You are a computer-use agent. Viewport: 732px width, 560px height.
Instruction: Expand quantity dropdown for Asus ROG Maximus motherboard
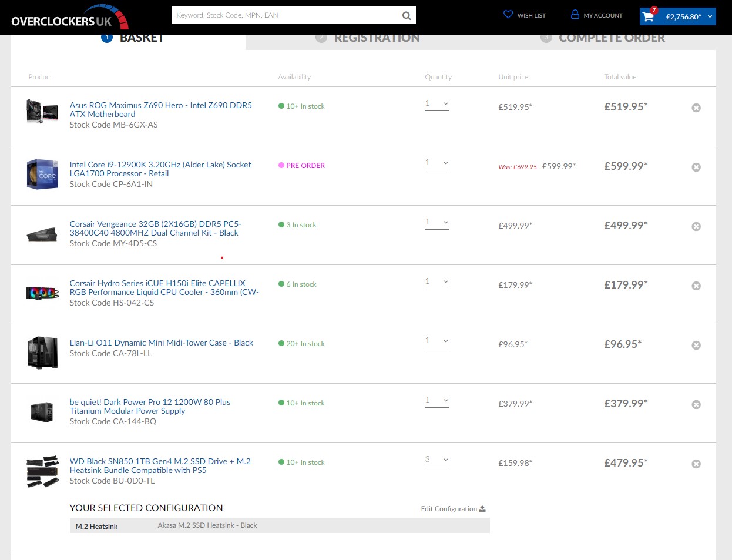click(x=437, y=104)
